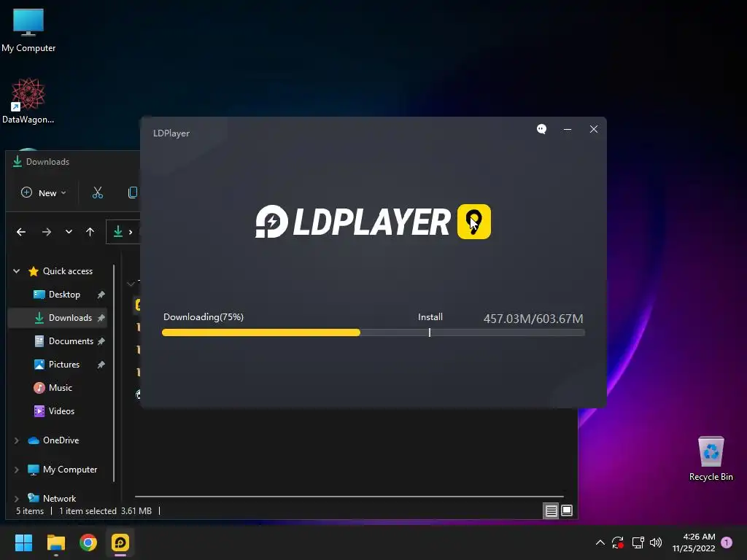Open the notification count badge
This screenshot has width=747, height=560.
[727, 542]
